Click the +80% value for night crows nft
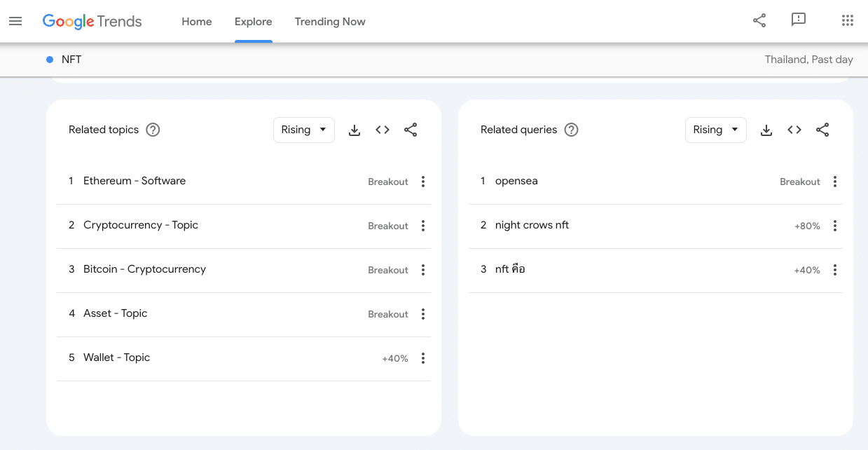This screenshot has height=450, width=868. pos(807,226)
